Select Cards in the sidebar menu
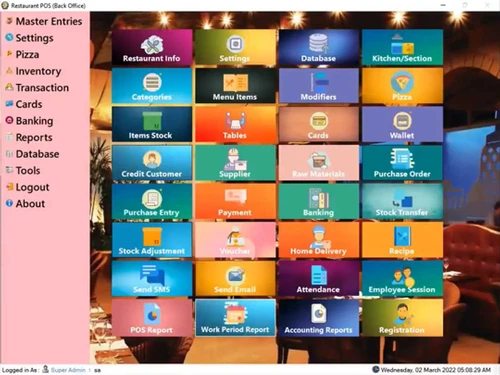Viewport: 500px width, 375px height. click(24, 104)
